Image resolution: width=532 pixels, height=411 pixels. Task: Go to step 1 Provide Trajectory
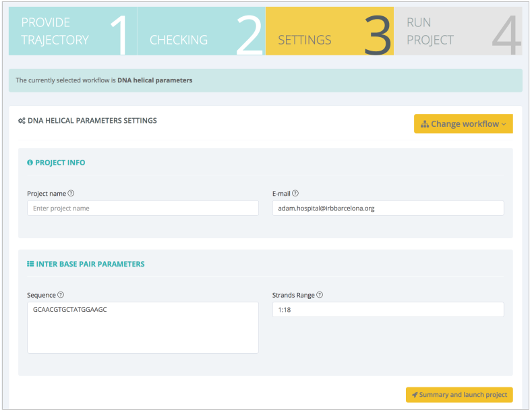tap(72, 32)
